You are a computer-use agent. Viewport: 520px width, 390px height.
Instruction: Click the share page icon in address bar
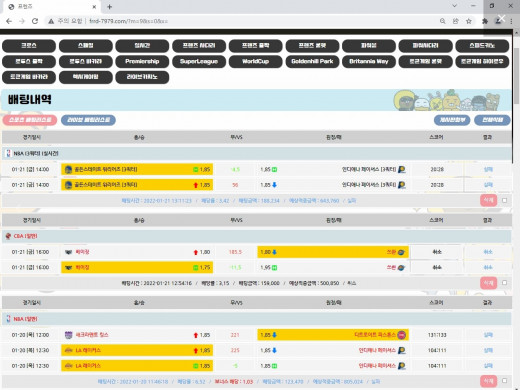[456, 21]
